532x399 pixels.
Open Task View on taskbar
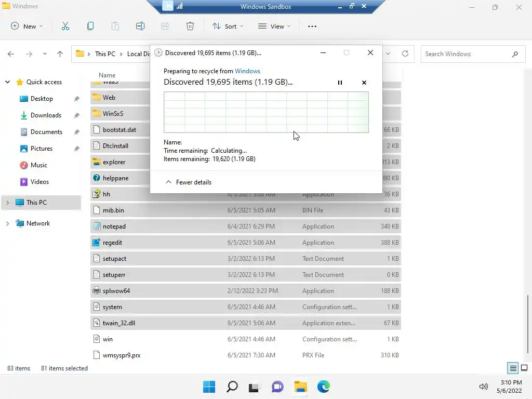point(255,387)
